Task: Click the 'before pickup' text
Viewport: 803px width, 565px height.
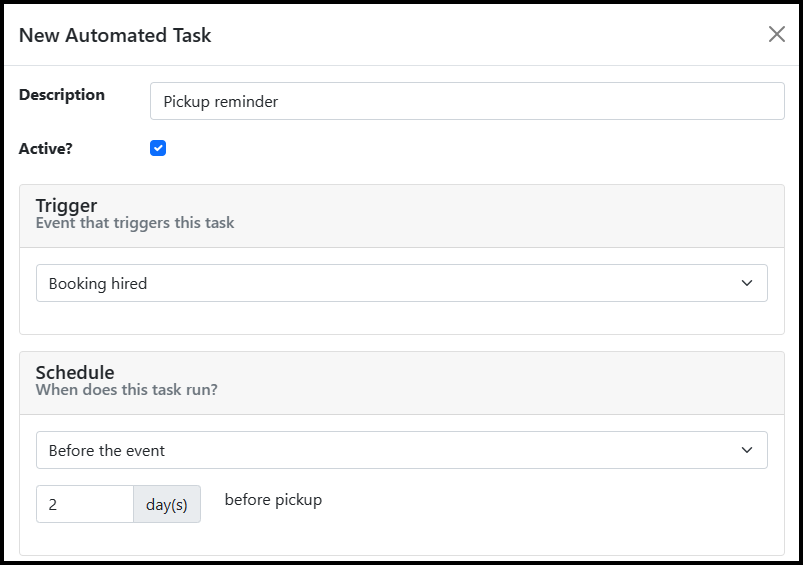Action: tap(273, 500)
